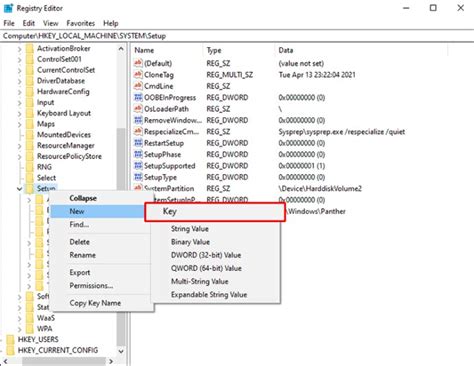The image size is (474, 366).
Task: Click the Keyboard Layout folder icon
Action: point(30,113)
